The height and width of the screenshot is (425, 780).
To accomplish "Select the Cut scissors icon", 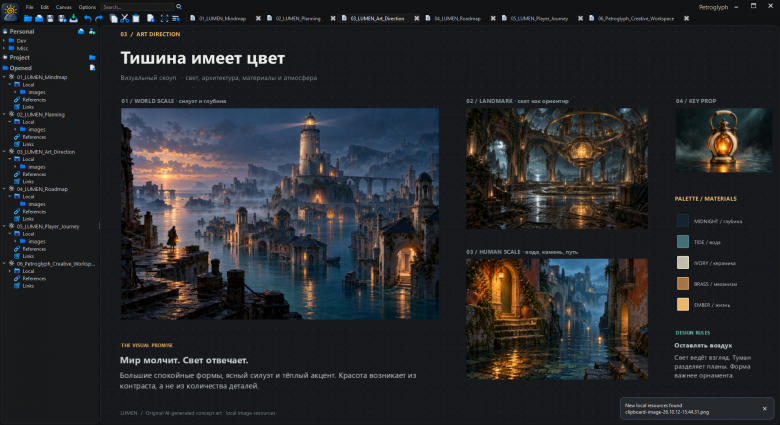I will click(x=125, y=18).
